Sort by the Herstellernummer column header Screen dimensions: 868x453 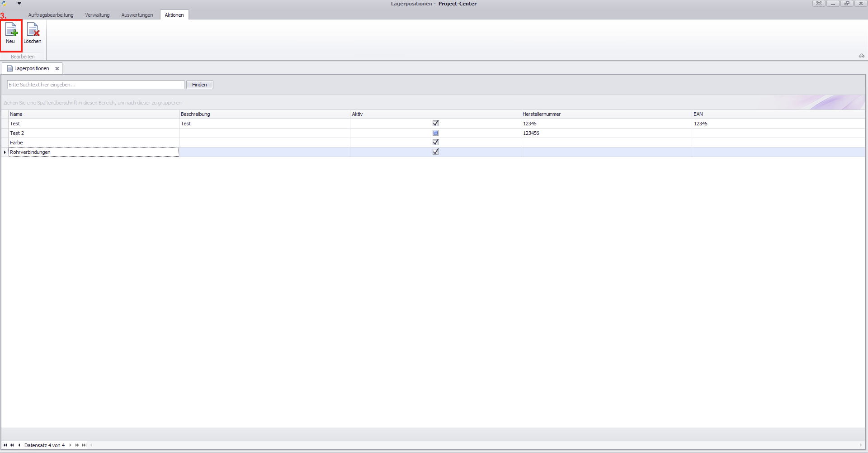[542, 114]
